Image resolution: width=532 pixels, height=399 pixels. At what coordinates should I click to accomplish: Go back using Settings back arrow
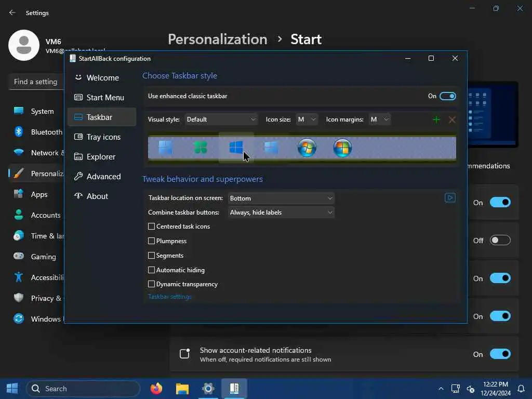click(x=12, y=12)
